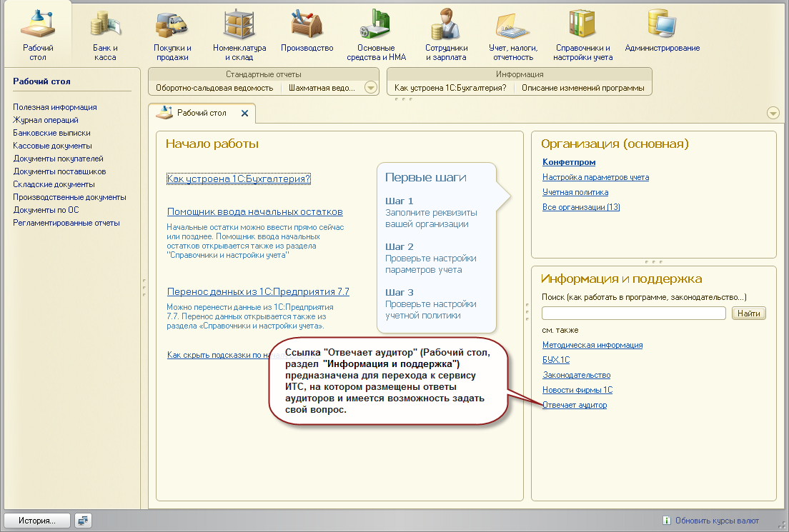Viewport: 789px width, 532px height.
Task: Click the Найти button
Action: point(749,313)
